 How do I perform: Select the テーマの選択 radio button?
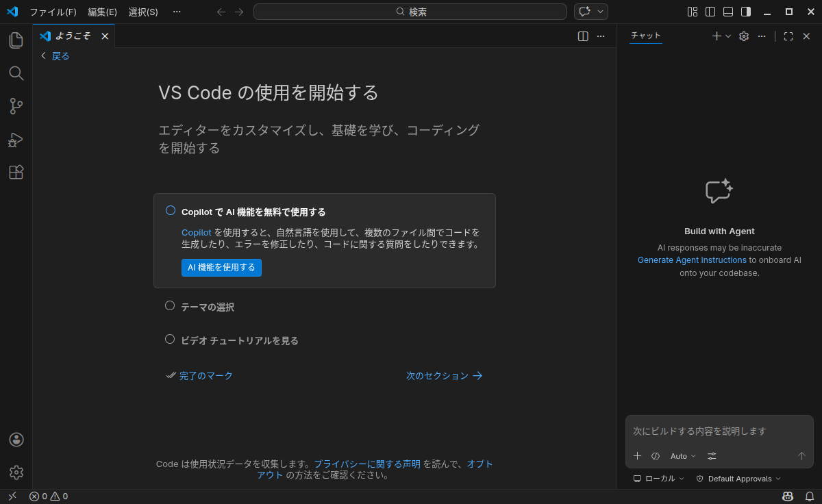coord(170,305)
